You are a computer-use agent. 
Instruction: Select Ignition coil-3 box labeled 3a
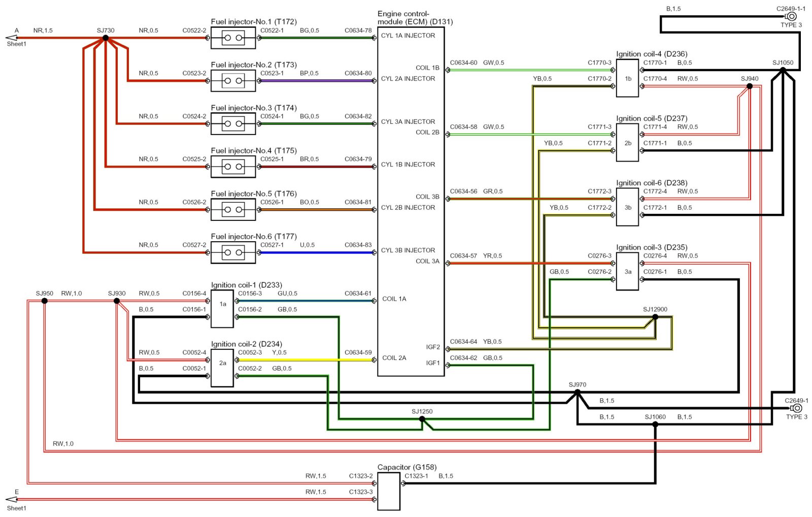[x=627, y=272]
